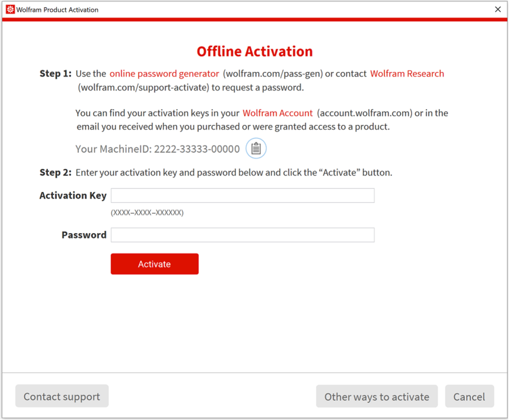Viewport: 518px width, 420px height.
Task: Focus the Activation Key input field
Action: tap(243, 196)
